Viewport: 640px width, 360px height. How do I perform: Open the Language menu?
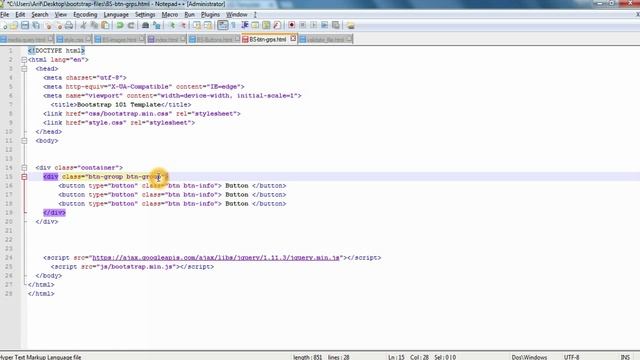(x=116, y=14)
